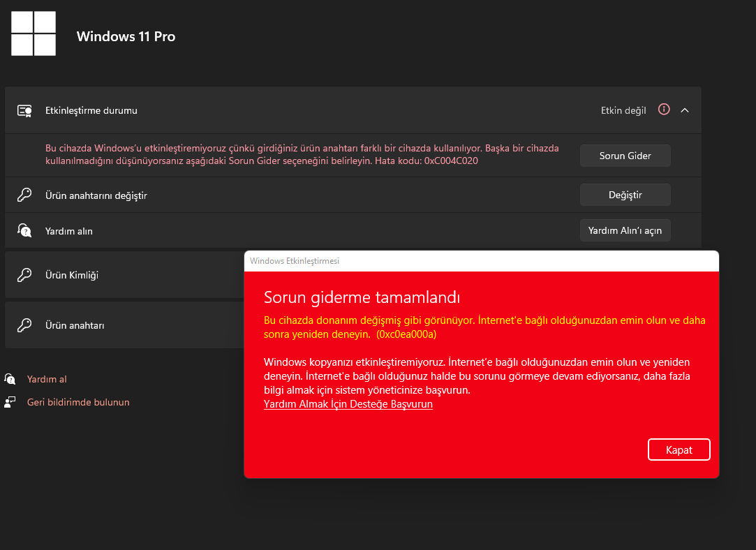Click the activation status certificate icon
Viewport: 756px width, 550px height.
tap(24, 111)
